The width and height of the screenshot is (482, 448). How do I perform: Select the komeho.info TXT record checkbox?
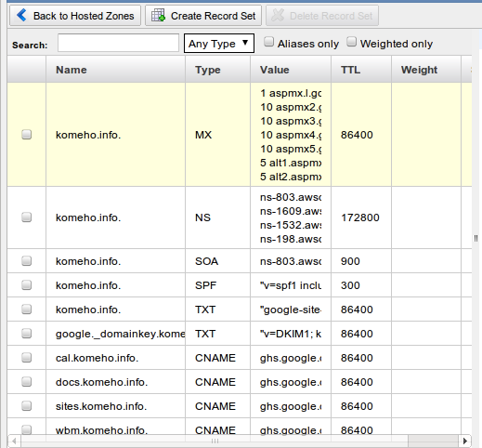point(27,310)
